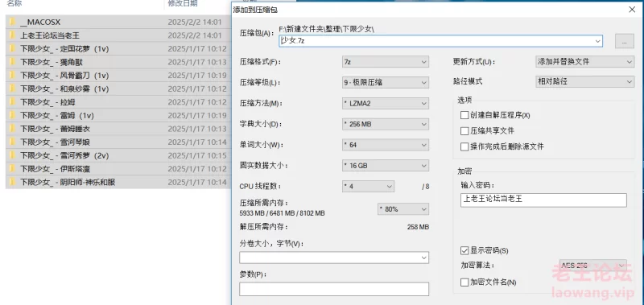Screen dimensions: 644x305
Task: Toggle the 压缩共享文件 checkbox
Action: pos(464,131)
